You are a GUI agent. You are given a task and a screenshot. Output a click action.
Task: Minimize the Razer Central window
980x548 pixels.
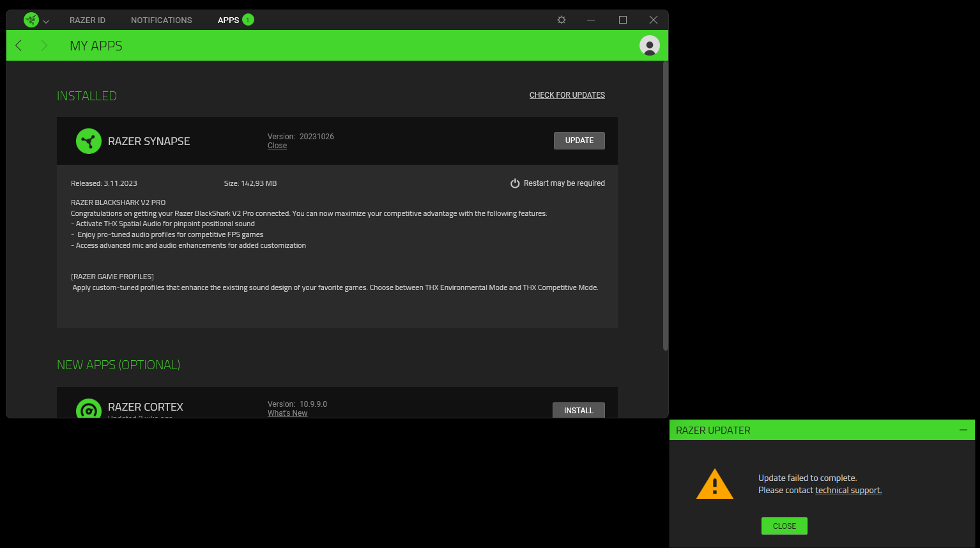[591, 20]
